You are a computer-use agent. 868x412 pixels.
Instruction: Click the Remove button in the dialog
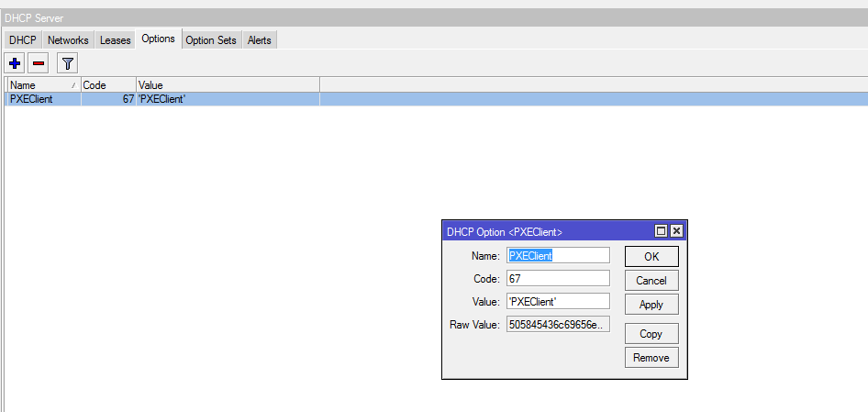click(x=651, y=358)
